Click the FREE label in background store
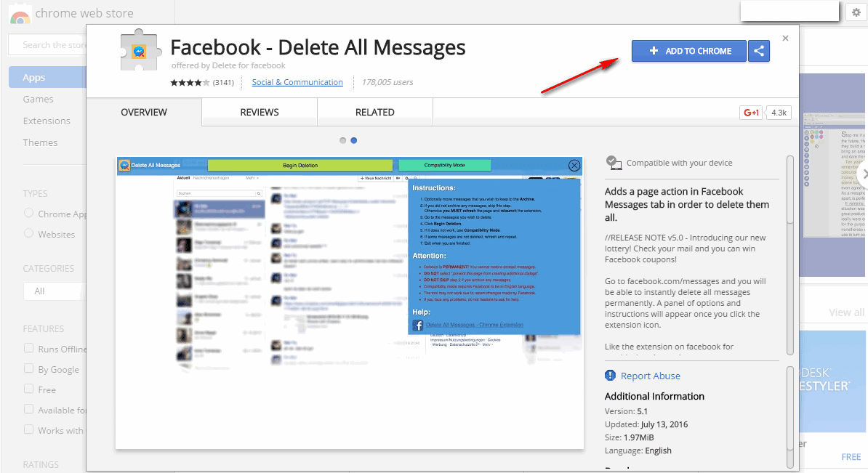Viewport: 868px width, 473px height. 851,457
